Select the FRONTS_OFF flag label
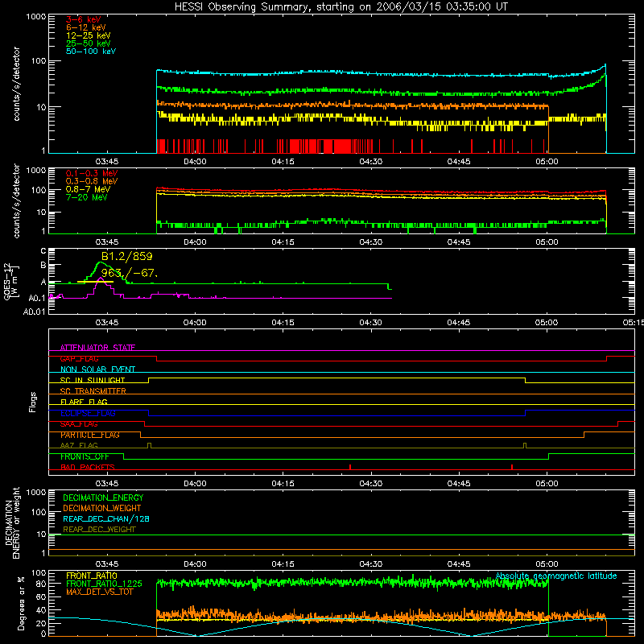Screen dimensions: 644x644 pyautogui.click(x=85, y=456)
